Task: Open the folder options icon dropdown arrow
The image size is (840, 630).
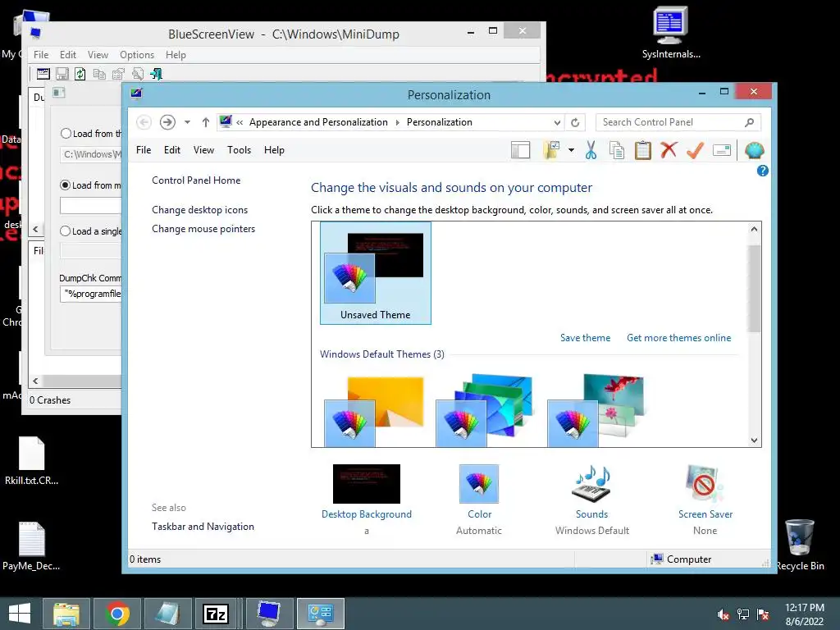Action: (x=571, y=151)
